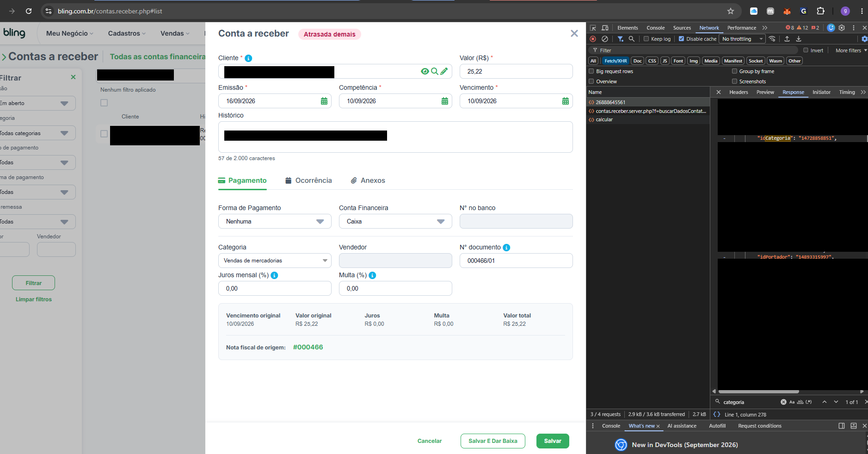Open the Emissão calendar picker
This screenshot has width=868, height=454.
coord(324,101)
